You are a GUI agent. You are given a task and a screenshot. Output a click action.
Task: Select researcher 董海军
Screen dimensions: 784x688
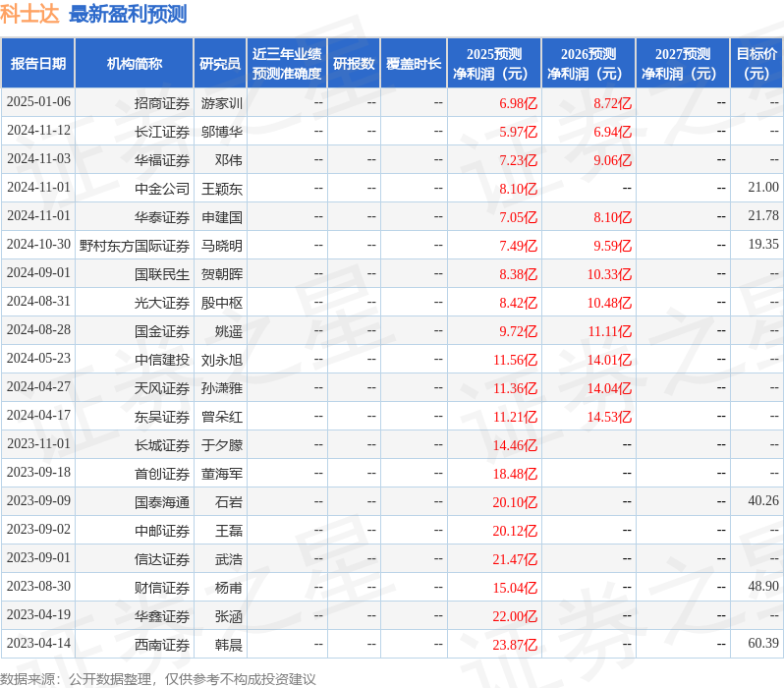point(221,474)
